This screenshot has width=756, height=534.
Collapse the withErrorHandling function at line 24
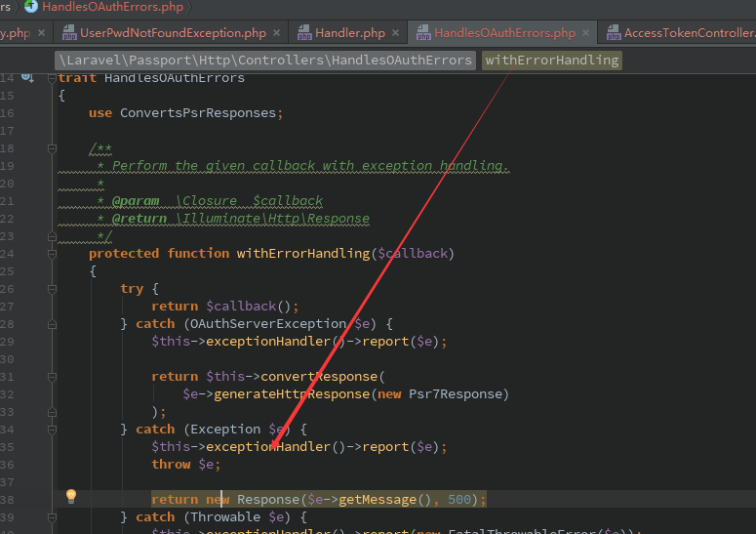(x=52, y=254)
